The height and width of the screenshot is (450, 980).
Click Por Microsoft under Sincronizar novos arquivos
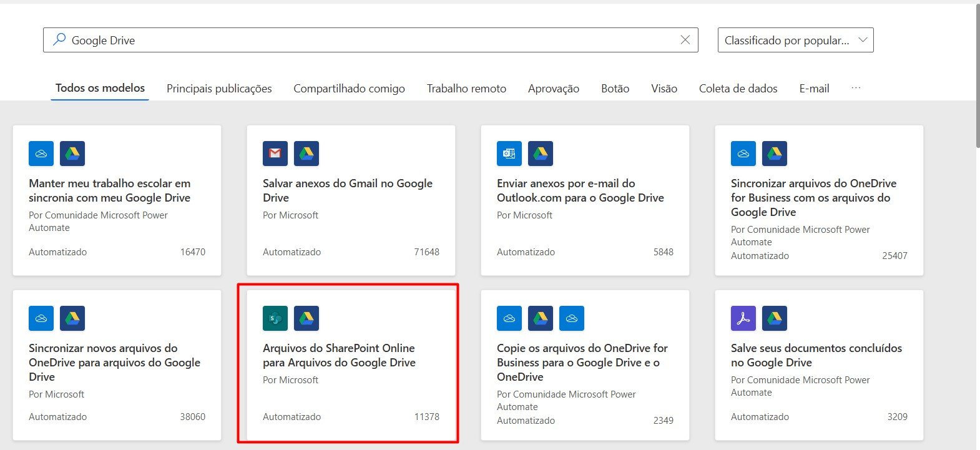pyautogui.click(x=56, y=394)
